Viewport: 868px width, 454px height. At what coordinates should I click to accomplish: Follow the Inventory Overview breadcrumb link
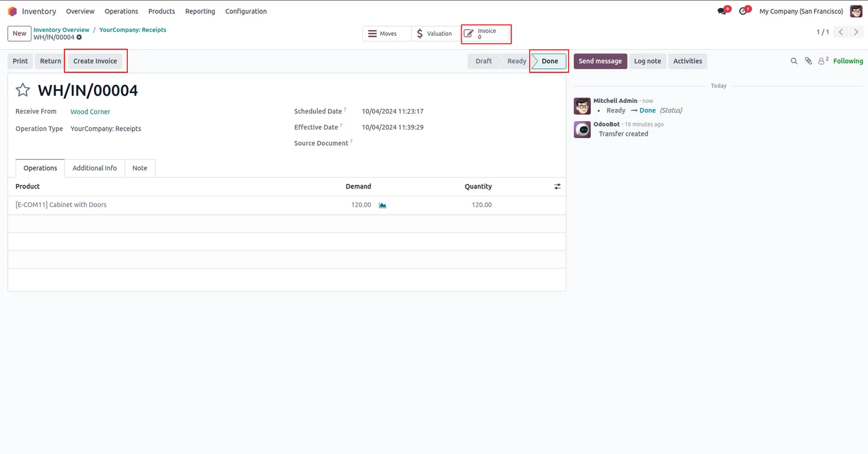(x=61, y=30)
